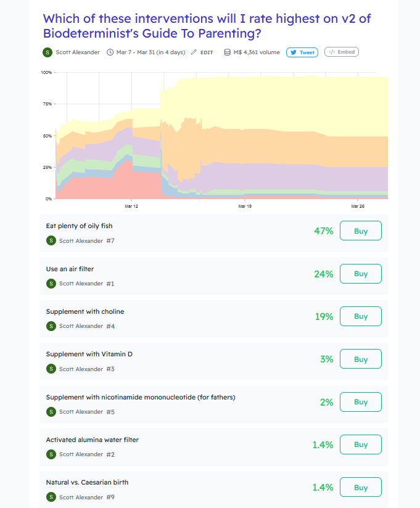The width and height of the screenshot is (420, 508).
Task: Click the avatar under Natural vs. Caesarian birth
Action: 51,497
